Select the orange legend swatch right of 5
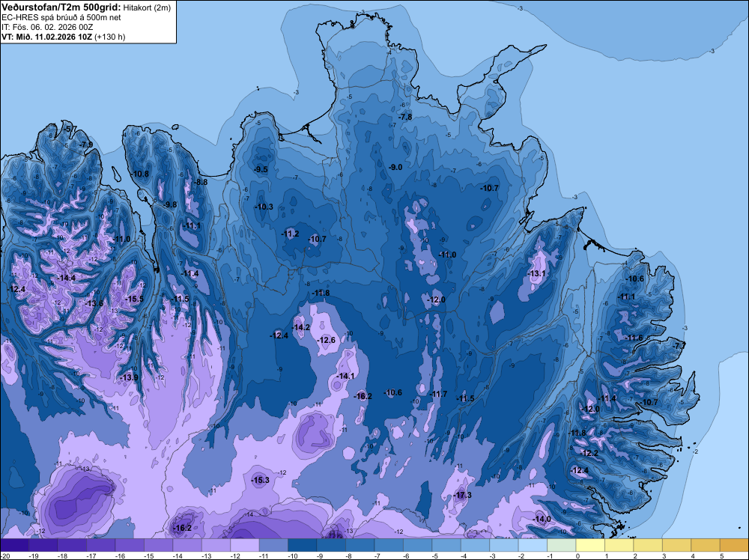Image resolution: width=749 pixels, height=560 pixels. click(x=734, y=545)
